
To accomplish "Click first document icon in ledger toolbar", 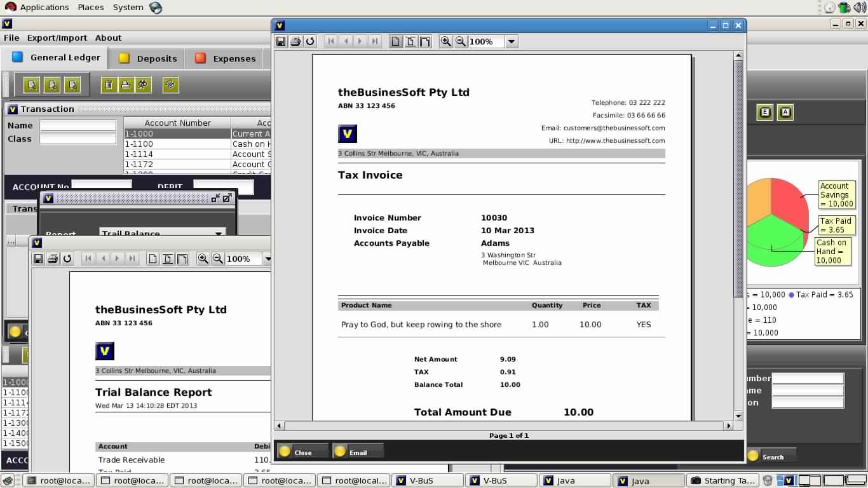I will (x=32, y=85).
